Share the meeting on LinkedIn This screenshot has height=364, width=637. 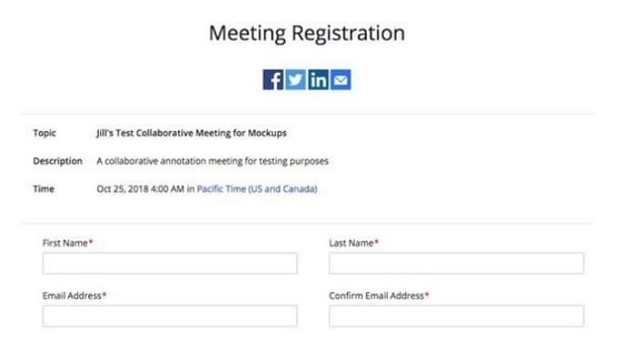(x=318, y=80)
